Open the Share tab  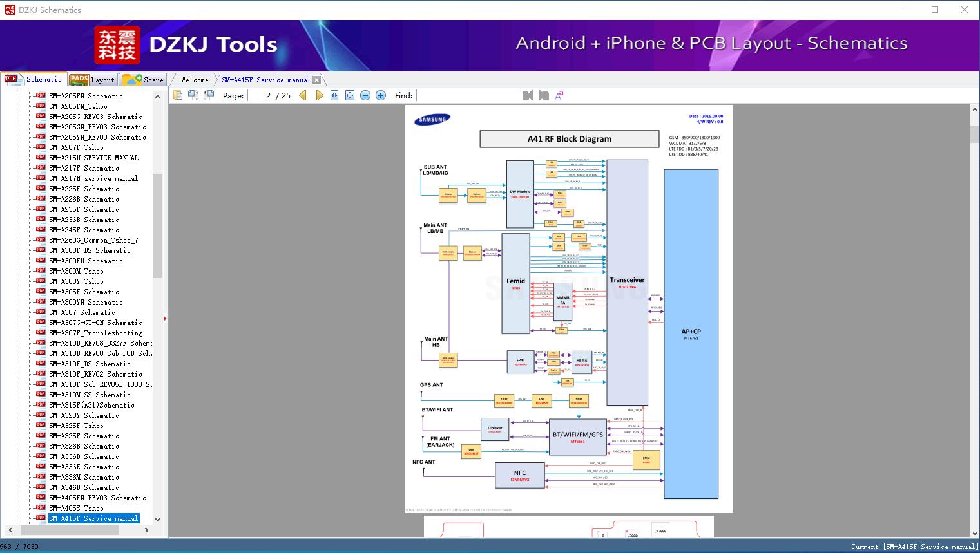click(143, 80)
